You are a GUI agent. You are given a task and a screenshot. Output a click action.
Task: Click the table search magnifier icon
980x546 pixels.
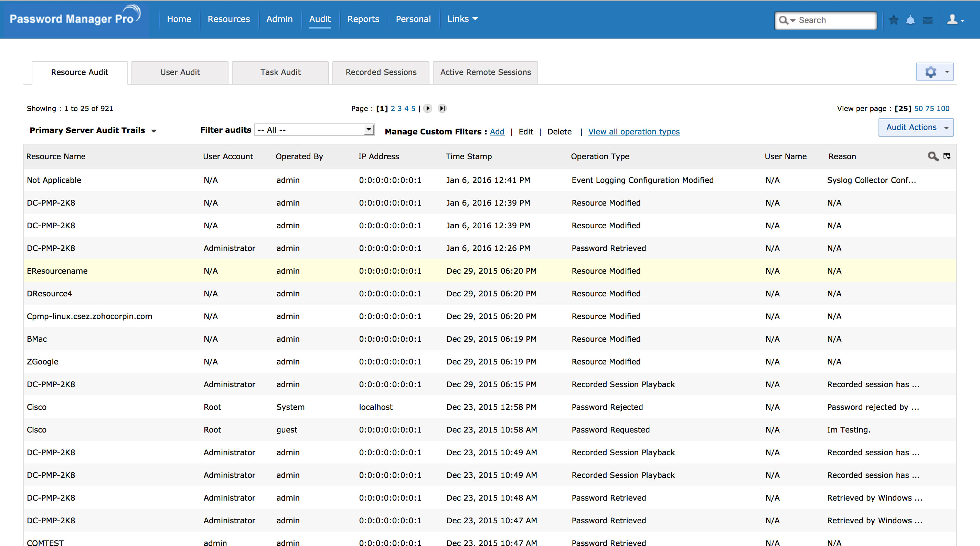[933, 156]
